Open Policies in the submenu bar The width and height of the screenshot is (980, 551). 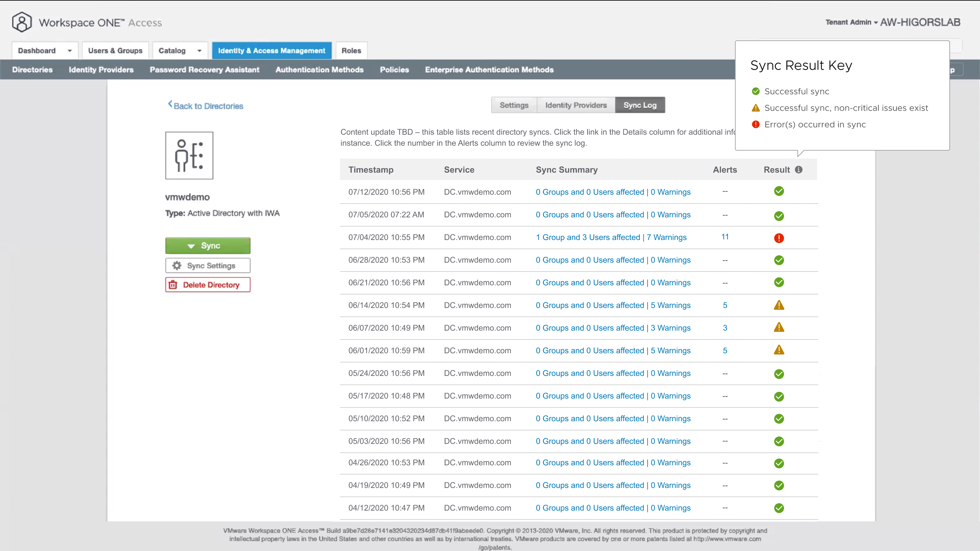pos(394,69)
